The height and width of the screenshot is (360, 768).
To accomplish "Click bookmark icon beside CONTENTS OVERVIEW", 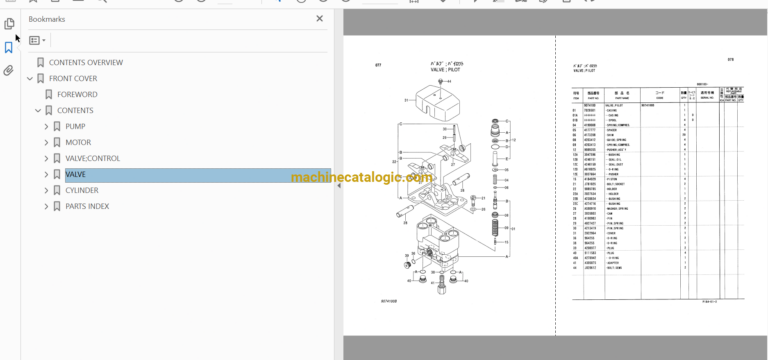I will [x=41, y=63].
